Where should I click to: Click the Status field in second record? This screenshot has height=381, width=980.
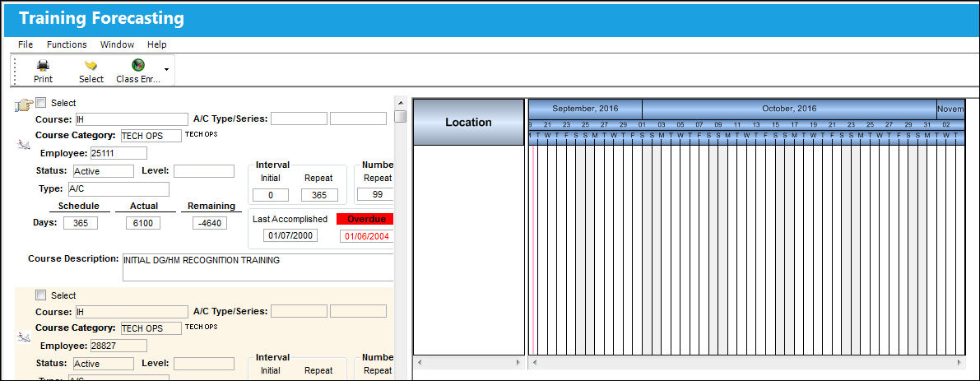click(x=103, y=364)
